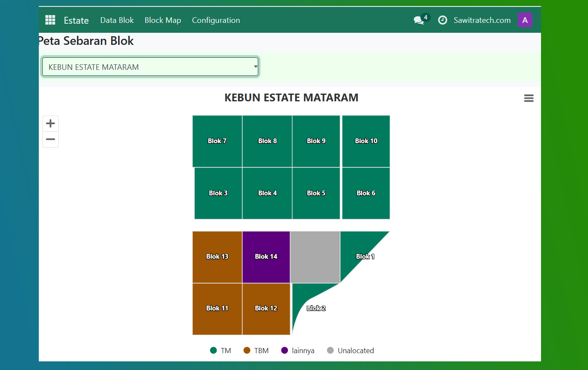The width and height of the screenshot is (588, 370).
Task: Click Sawitratech.com company name
Action: click(x=482, y=20)
